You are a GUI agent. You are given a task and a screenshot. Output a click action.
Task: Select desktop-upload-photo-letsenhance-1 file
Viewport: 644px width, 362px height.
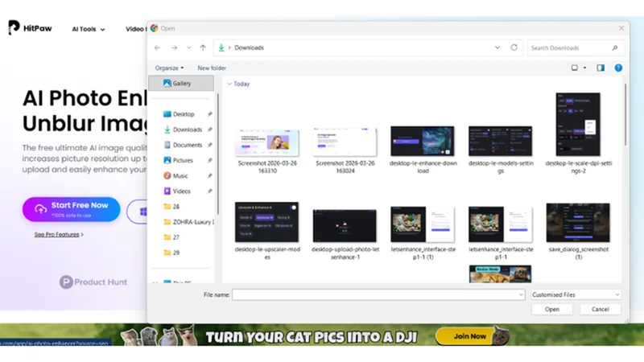click(345, 234)
